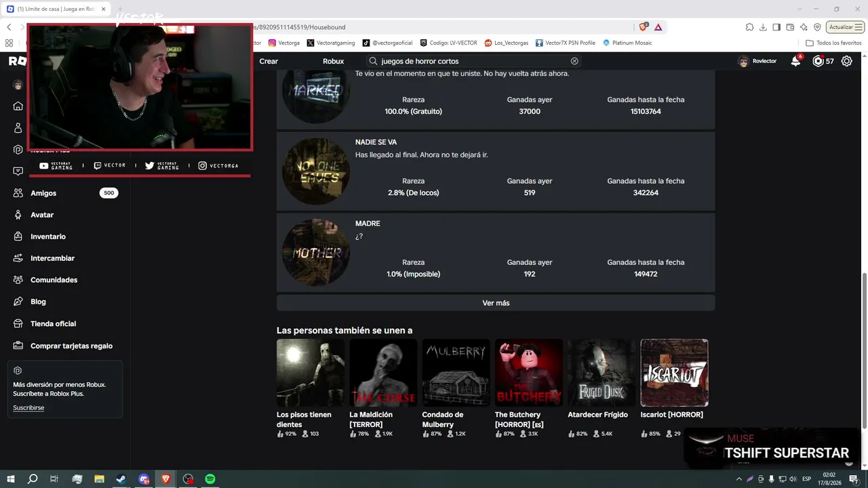Open the Steam icon on the taskbar
Screen dimensions: 868x488
[x=121, y=479]
